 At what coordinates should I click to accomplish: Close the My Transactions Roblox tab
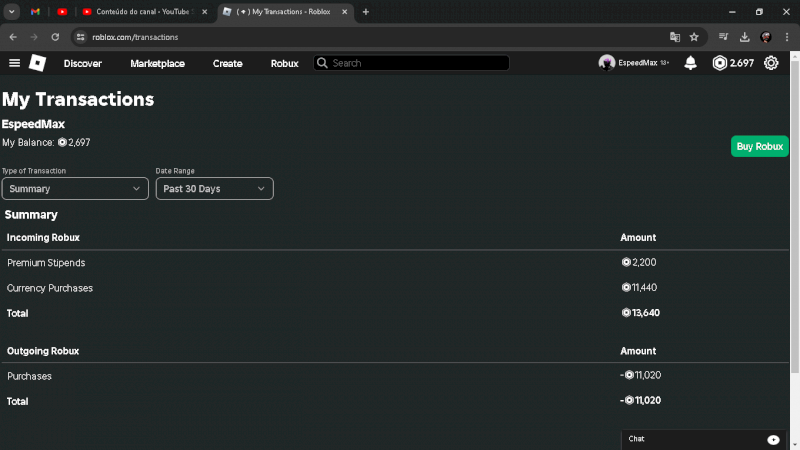click(344, 12)
